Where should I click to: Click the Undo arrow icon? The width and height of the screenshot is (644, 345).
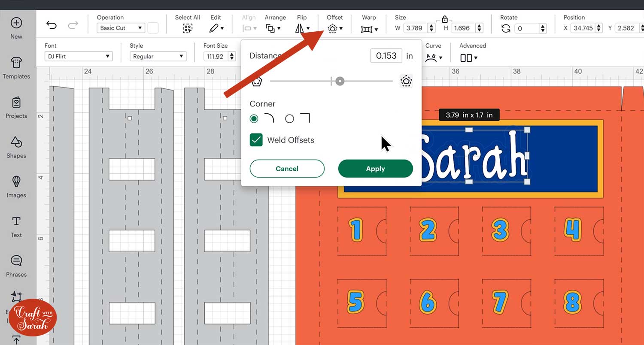(x=52, y=25)
